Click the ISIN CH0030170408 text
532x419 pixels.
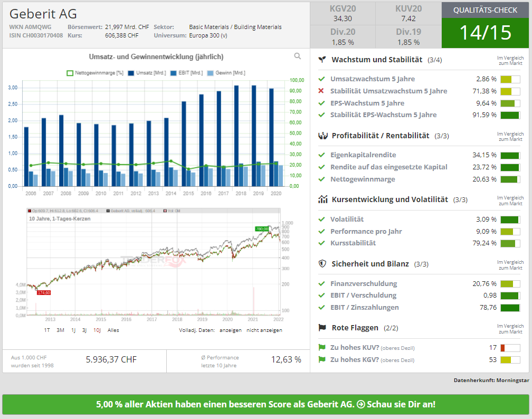[x=36, y=35]
